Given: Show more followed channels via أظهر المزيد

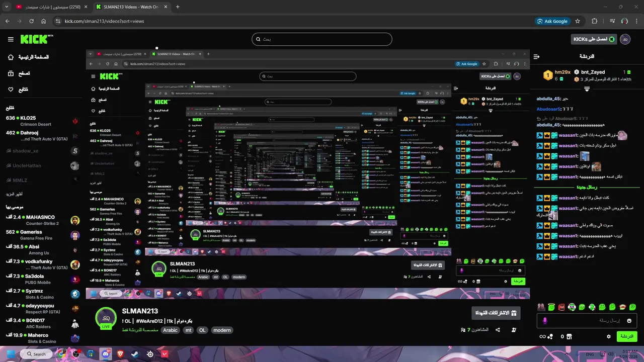Looking at the screenshot, I should 14,194.
